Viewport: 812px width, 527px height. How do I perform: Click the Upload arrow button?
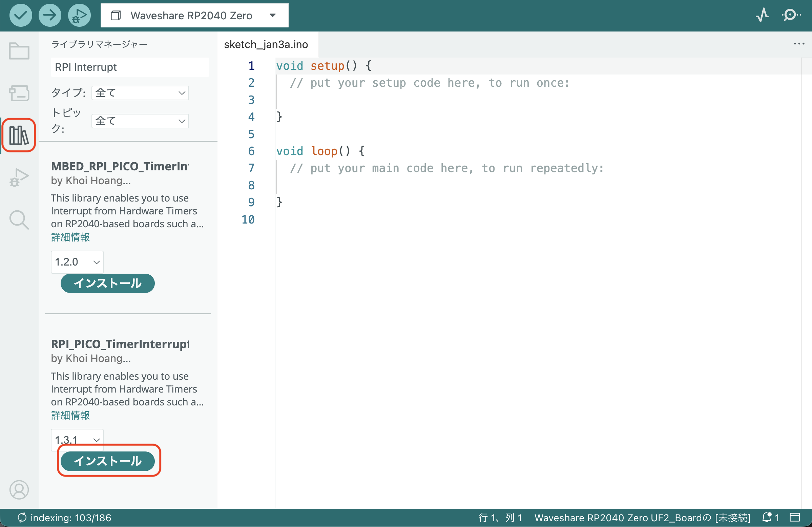50,15
